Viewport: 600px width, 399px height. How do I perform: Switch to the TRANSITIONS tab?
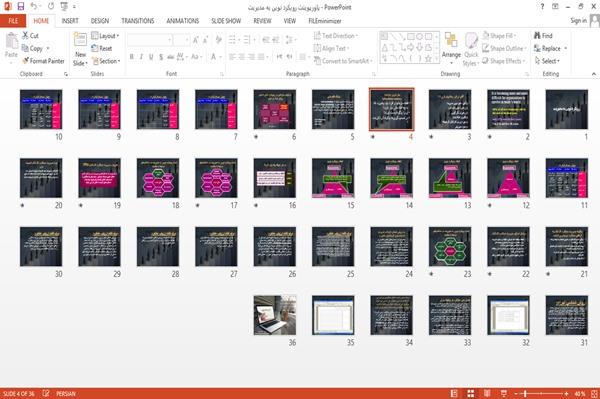tap(138, 21)
